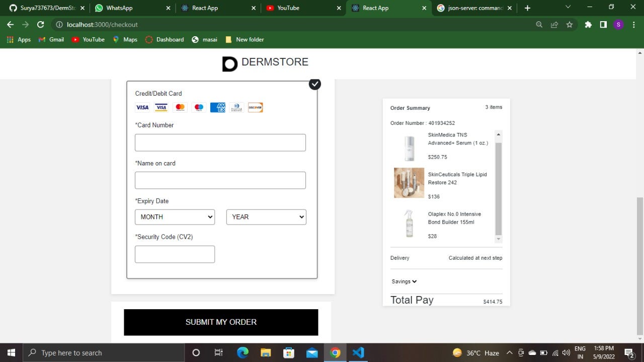The height and width of the screenshot is (362, 644).
Task: Click the Mastercard card icon
Action: coord(180,107)
